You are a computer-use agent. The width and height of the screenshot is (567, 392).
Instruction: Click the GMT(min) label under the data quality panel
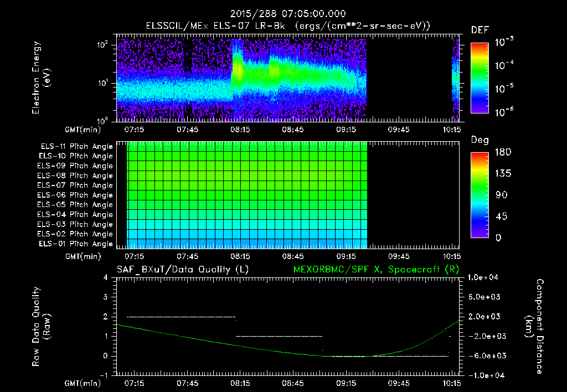83,383
